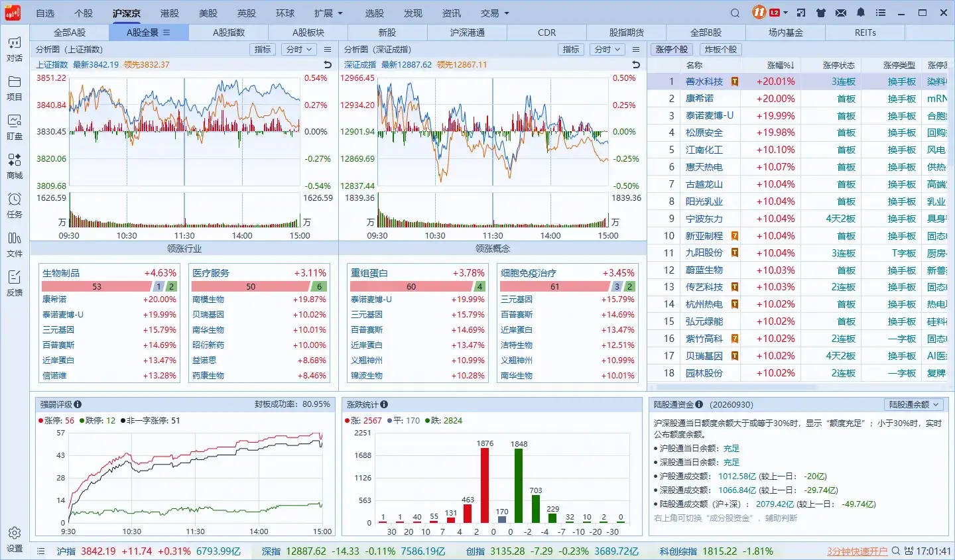Click the red L2 level badge

(775, 13)
